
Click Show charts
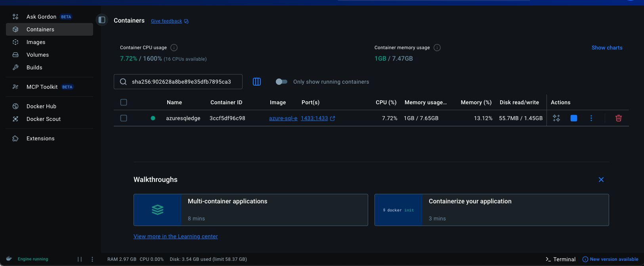pyautogui.click(x=607, y=48)
